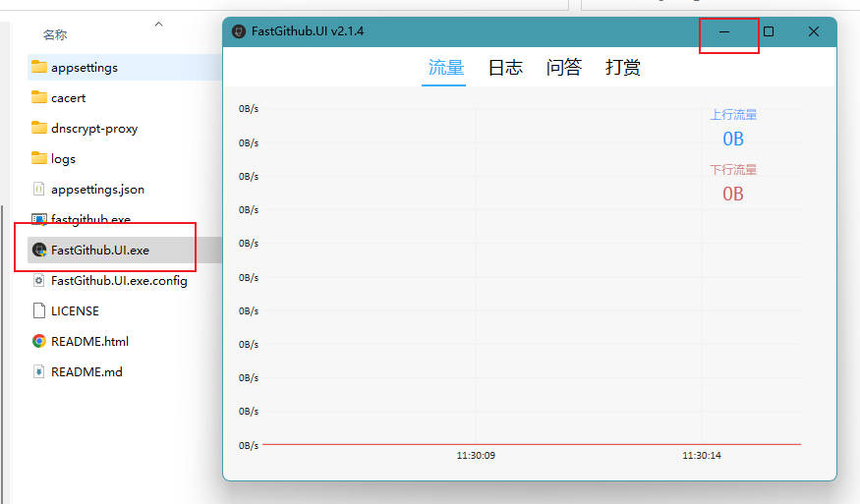Image resolution: width=860 pixels, height=504 pixels.
Task: Select the fastgithub.exe file name
Action: pos(90,220)
